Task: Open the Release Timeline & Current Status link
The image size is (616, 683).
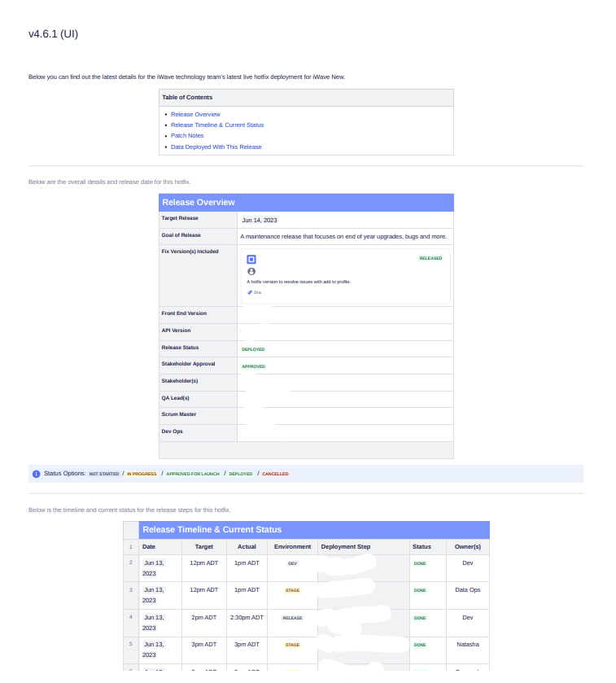Action: click(216, 125)
